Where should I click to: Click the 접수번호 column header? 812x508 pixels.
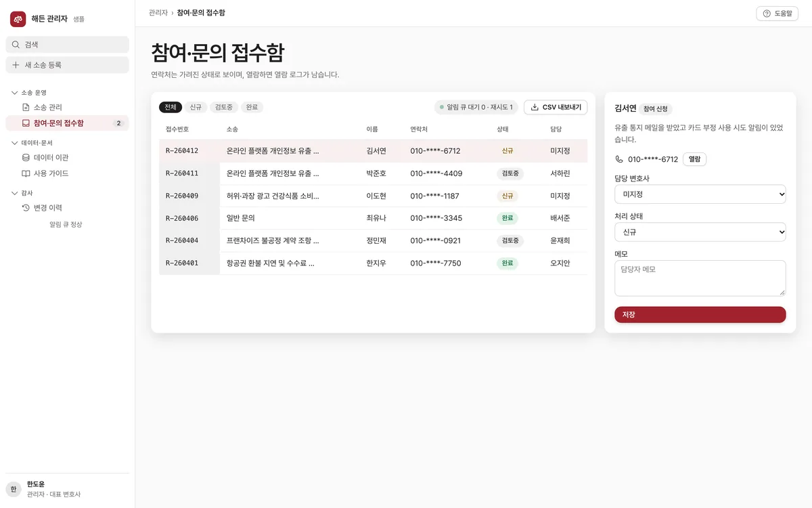coord(177,129)
